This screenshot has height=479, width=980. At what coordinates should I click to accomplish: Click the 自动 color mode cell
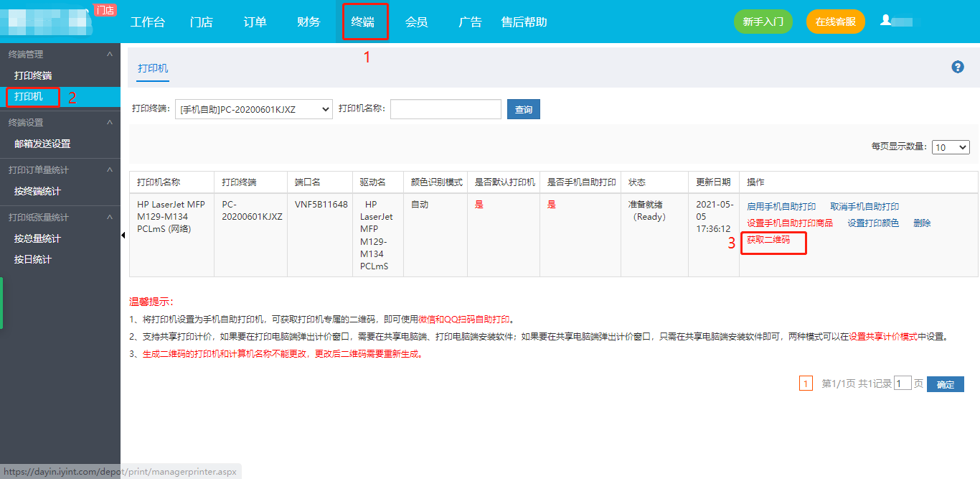(419, 205)
